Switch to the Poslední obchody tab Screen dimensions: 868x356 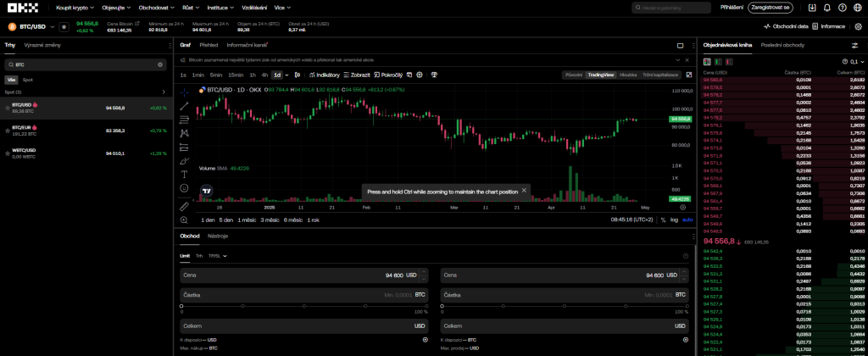[782, 45]
